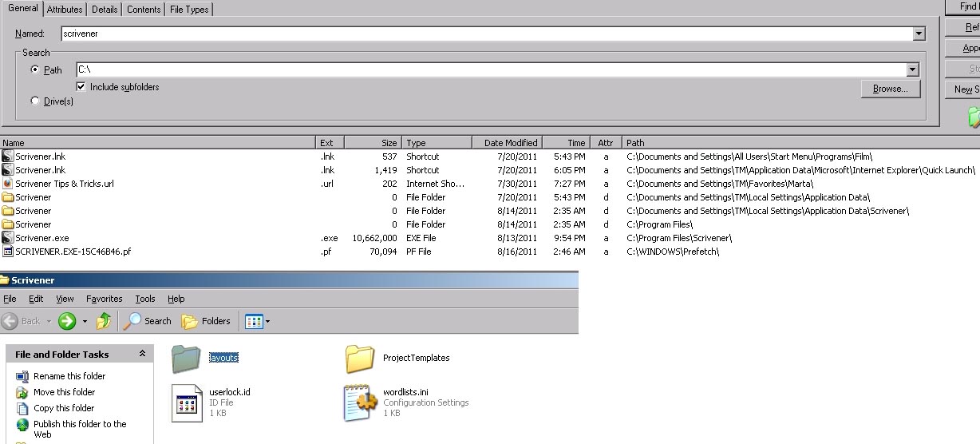
Task: Collapse the File and Folder Tasks panel
Action: [x=142, y=354]
